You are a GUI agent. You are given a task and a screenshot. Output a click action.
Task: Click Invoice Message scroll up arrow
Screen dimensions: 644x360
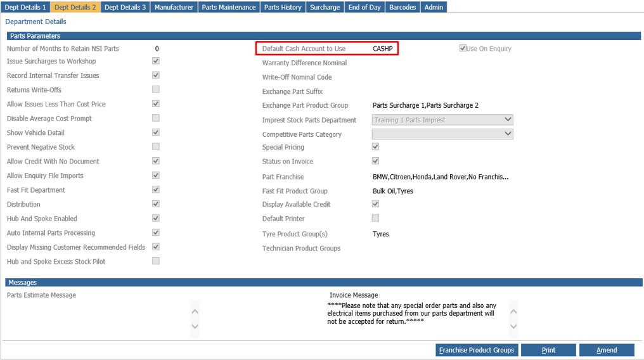(x=513, y=312)
